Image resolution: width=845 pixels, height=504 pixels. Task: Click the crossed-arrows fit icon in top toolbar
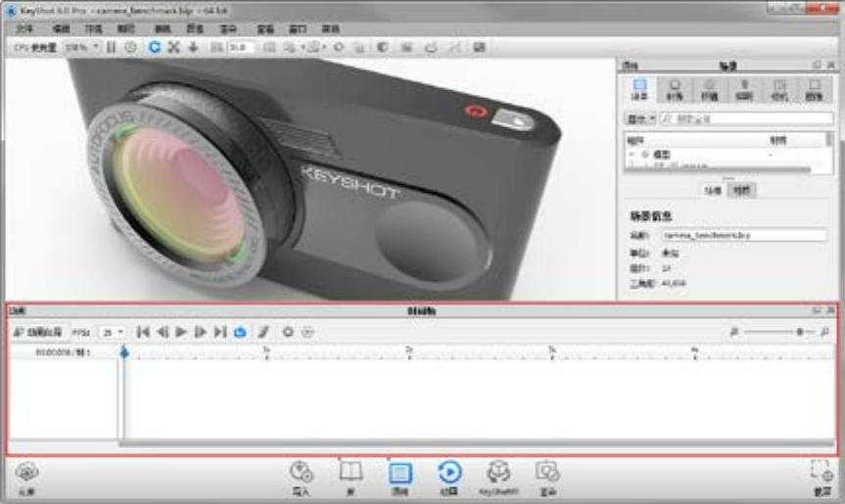(173, 47)
